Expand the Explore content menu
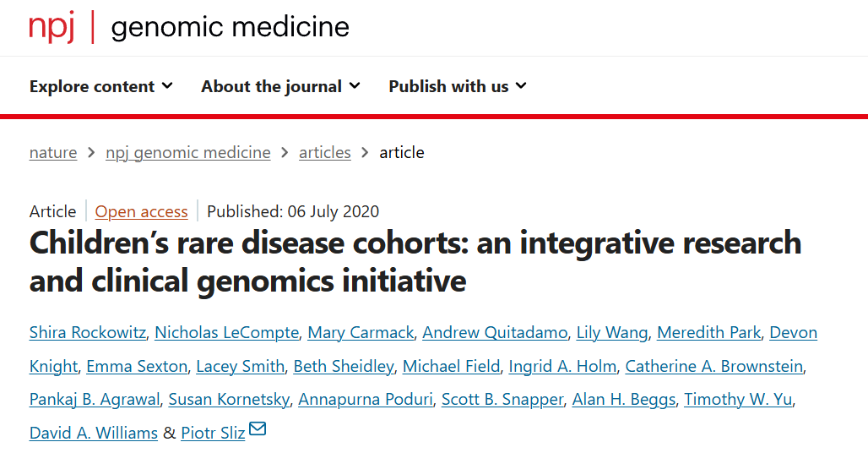Viewport: 868px width, 453px height. (x=101, y=86)
